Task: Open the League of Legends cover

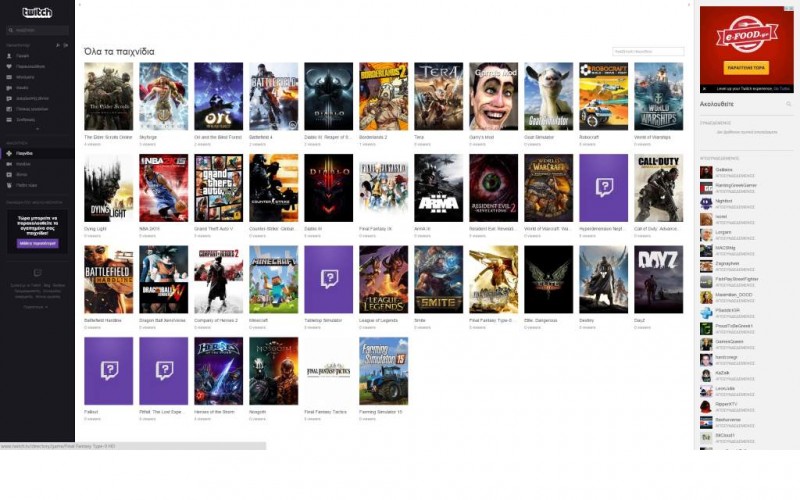Action: (x=383, y=280)
